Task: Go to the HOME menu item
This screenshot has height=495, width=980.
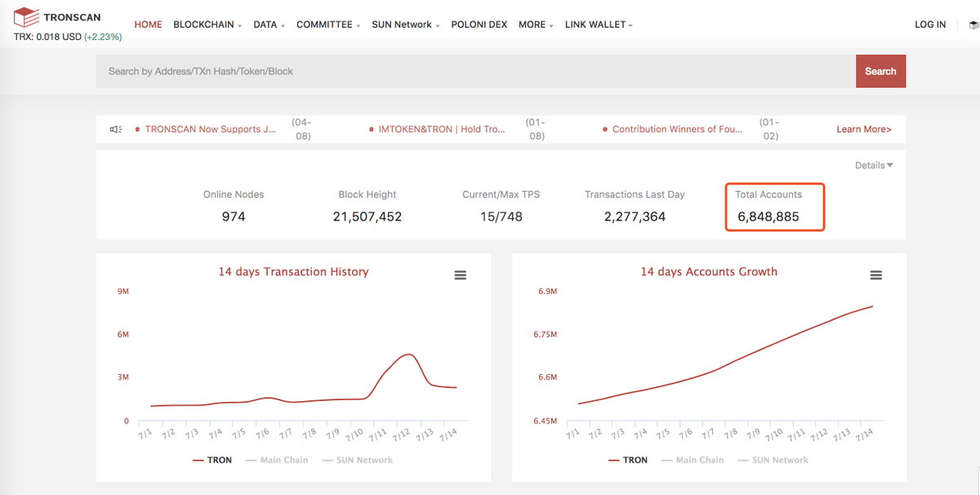Action: pyautogui.click(x=149, y=25)
